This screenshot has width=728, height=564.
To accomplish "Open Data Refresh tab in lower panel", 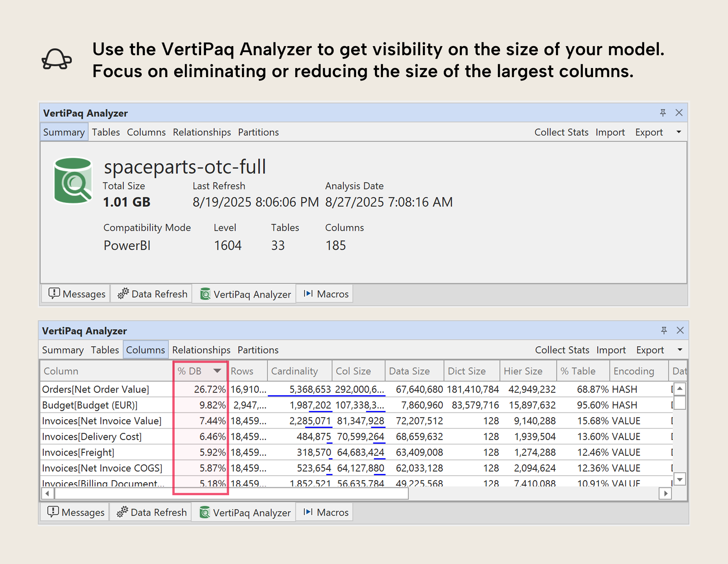I will pos(151,512).
